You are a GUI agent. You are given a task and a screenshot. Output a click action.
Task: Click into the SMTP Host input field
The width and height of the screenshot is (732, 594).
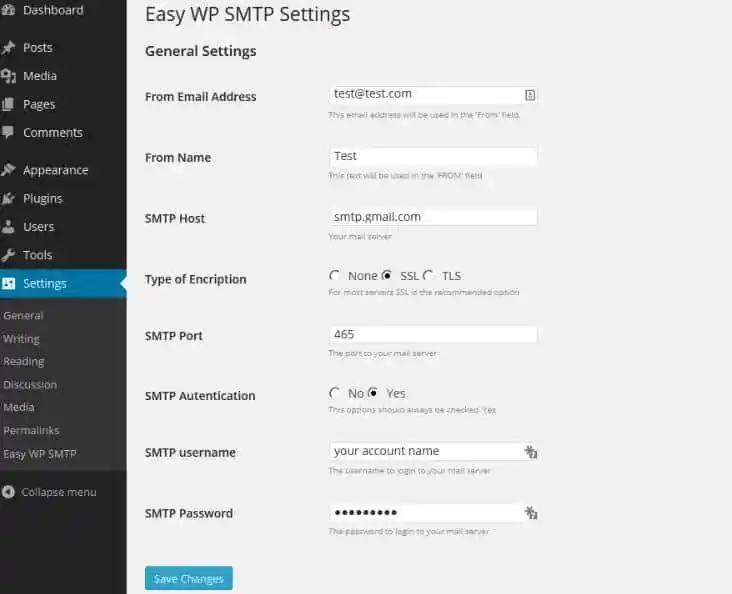coord(432,216)
